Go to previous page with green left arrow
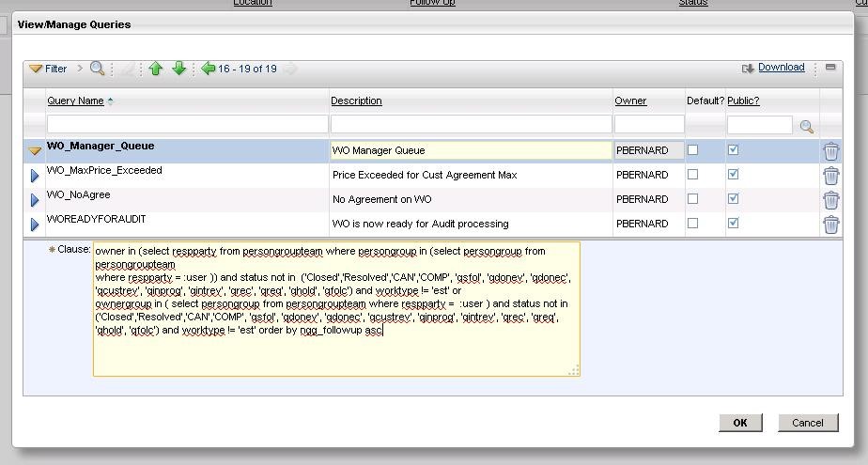868x465 pixels. (209, 69)
